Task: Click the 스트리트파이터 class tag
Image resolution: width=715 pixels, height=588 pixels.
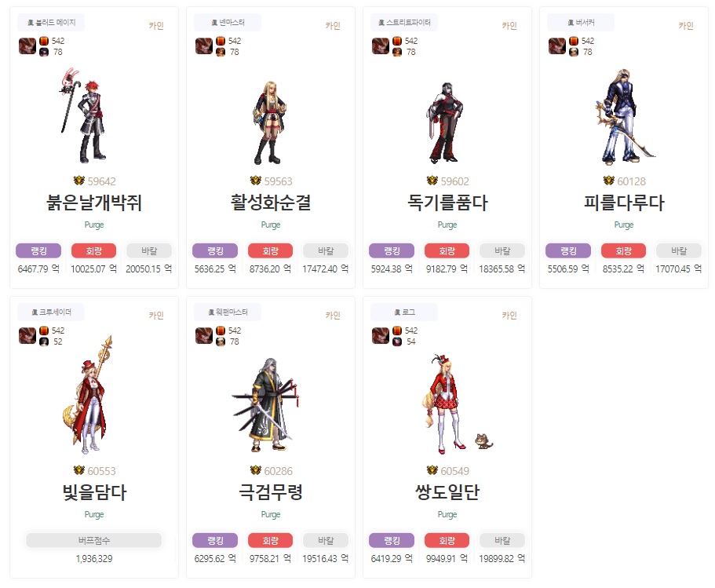Action: click(x=404, y=22)
